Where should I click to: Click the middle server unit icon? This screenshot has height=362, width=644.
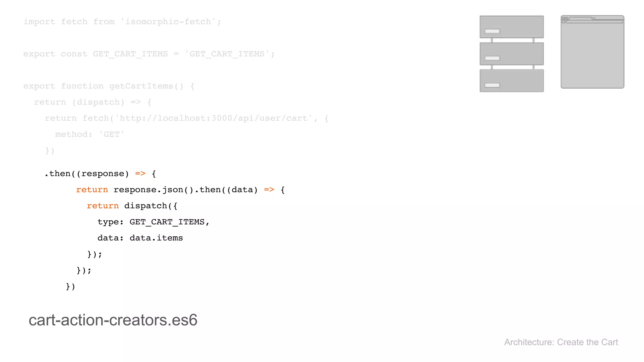click(512, 54)
